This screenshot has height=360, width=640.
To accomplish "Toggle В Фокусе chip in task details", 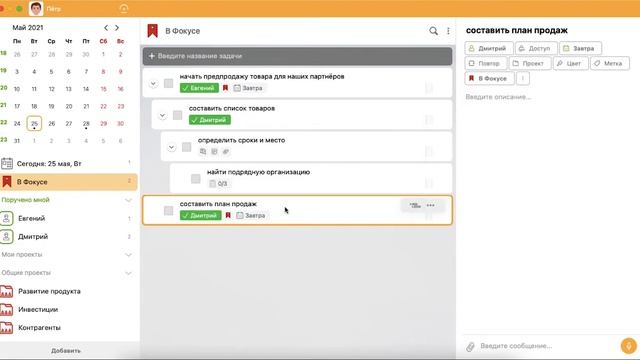I will point(489,78).
